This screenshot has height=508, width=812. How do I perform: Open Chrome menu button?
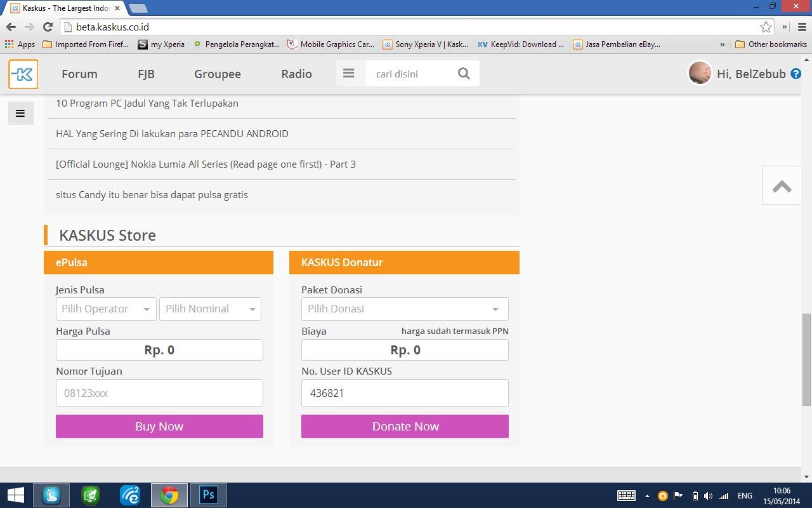[x=802, y=27]
